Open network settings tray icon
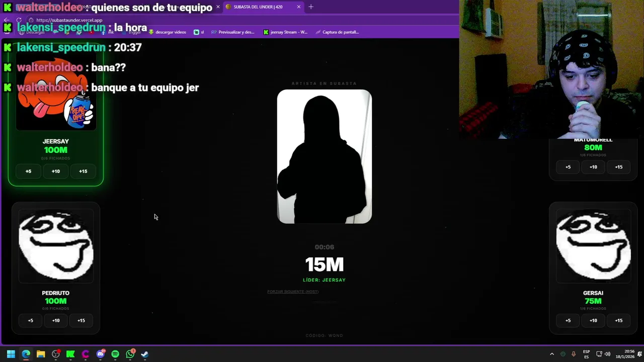 click(x=599, y=354)
